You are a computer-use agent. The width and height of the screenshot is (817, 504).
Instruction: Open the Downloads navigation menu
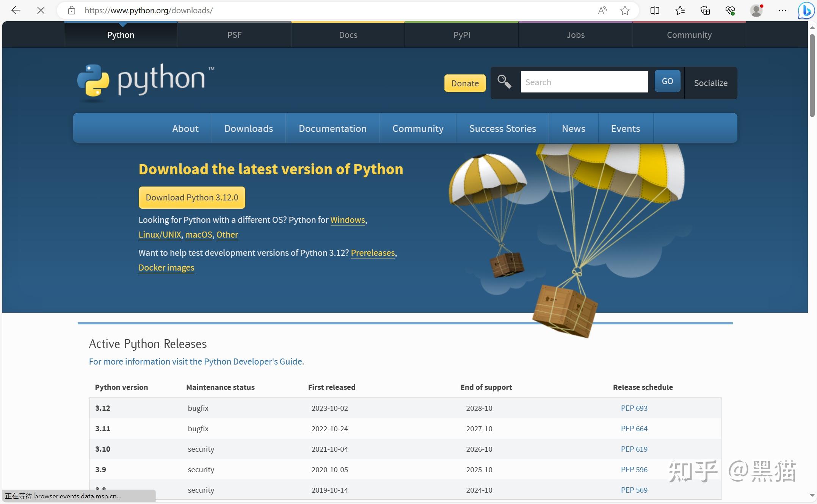pos(248,128)
